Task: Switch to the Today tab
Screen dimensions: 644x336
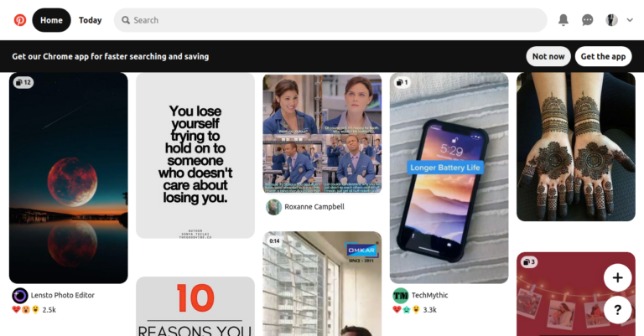Action: (x=90, y=20)
